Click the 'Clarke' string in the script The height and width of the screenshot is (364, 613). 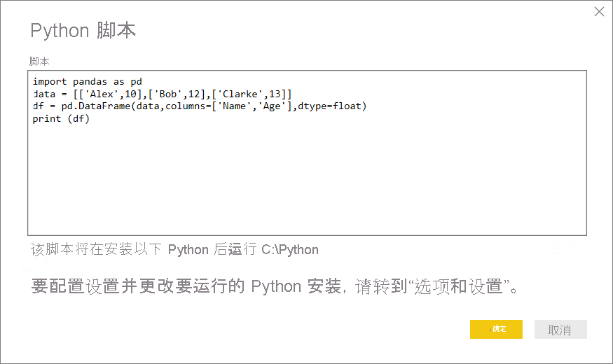(235, 94)
